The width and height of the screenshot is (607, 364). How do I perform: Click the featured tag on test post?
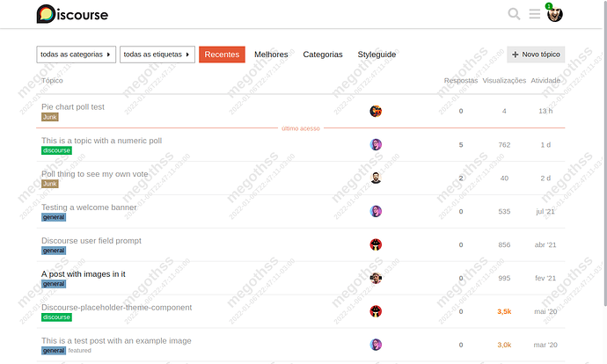(x=80, y=351)
